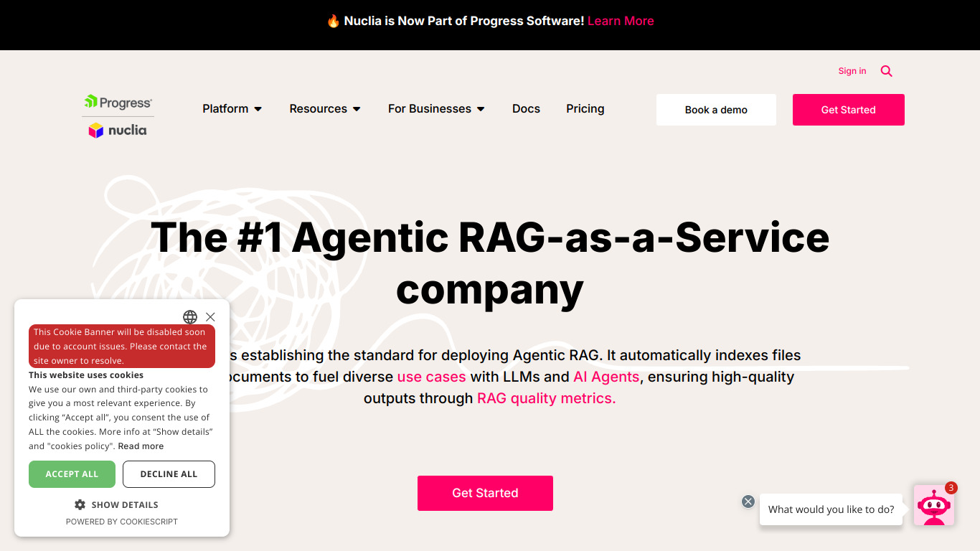Go to the Pricing page
This screenshot has width=980, height=551.
coord(585,109)
